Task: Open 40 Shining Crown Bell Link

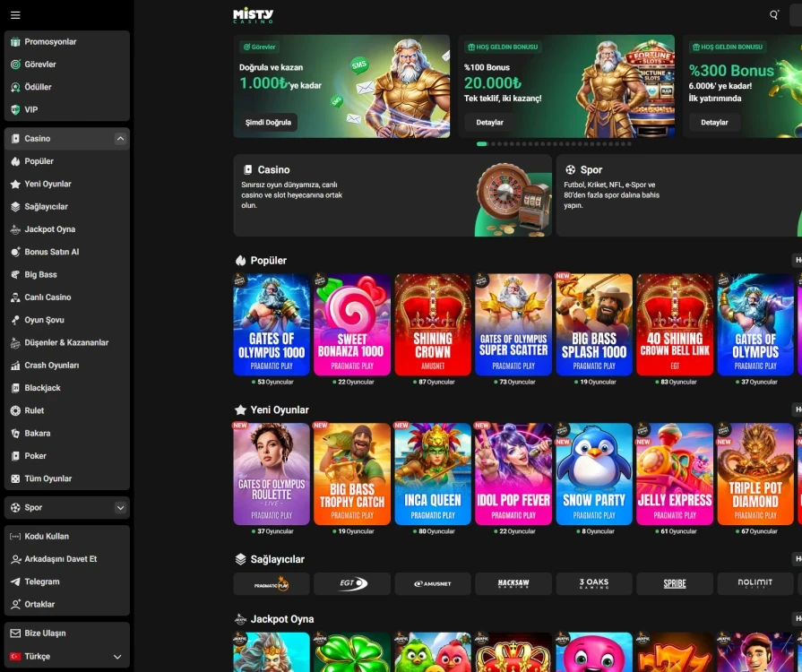Action: pos(675,324)
